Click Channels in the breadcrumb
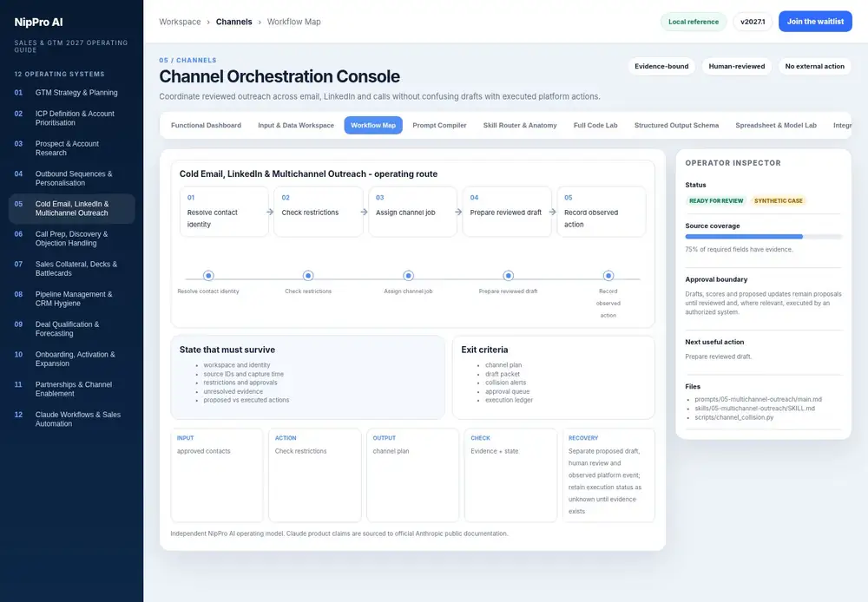 point(233,22)
